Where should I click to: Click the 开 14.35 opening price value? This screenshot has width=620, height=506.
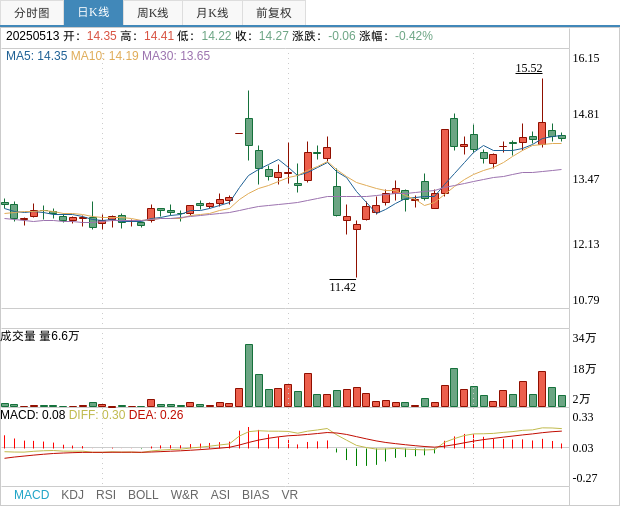click(x=102, y=36)
